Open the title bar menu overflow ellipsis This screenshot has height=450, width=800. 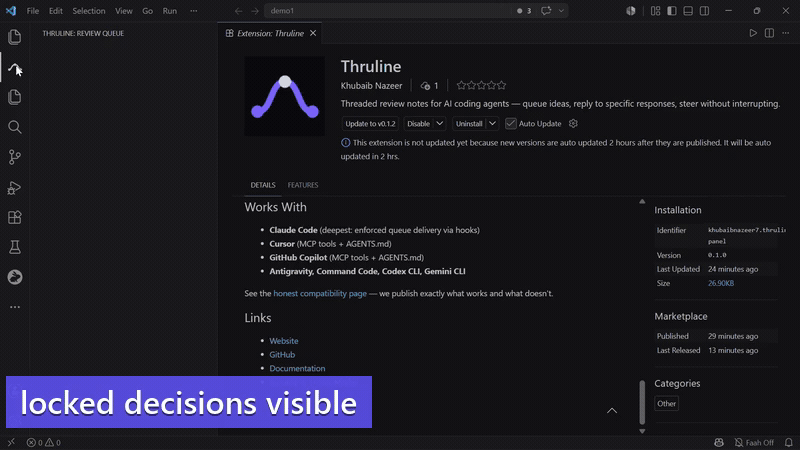point(193,11)
